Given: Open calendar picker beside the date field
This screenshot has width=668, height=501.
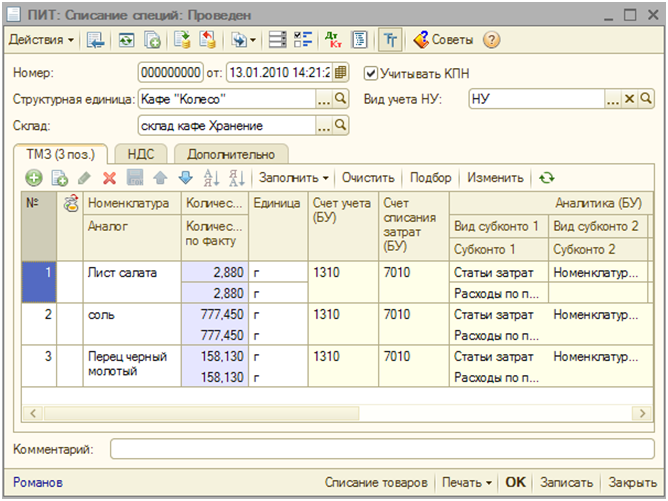Looking at the screenshot, I should 341,73.
